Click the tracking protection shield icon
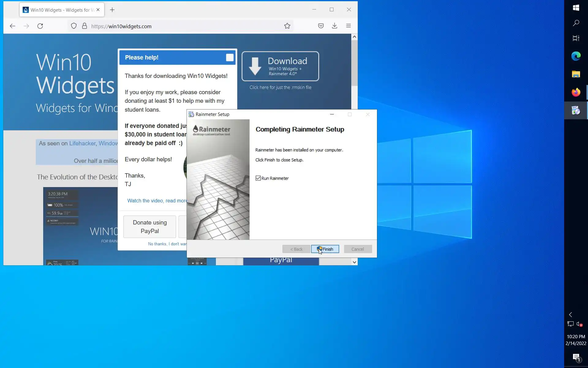 coord(73,26)
